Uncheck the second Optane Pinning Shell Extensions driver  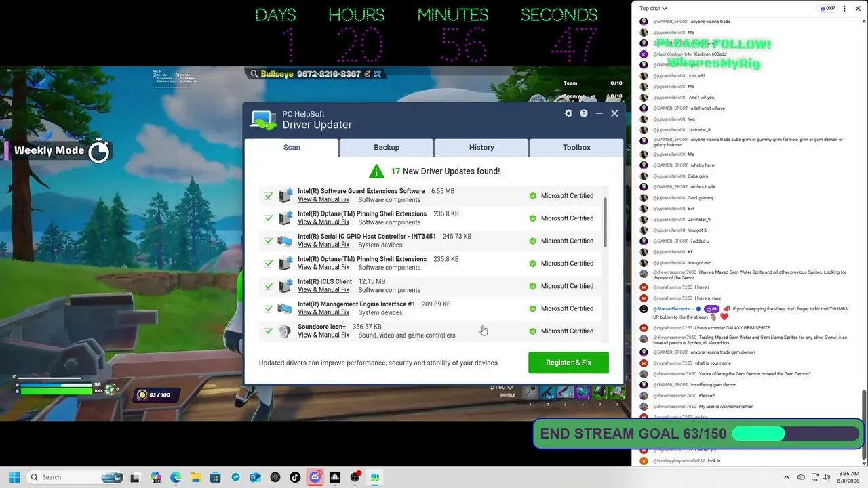point(269,264)
